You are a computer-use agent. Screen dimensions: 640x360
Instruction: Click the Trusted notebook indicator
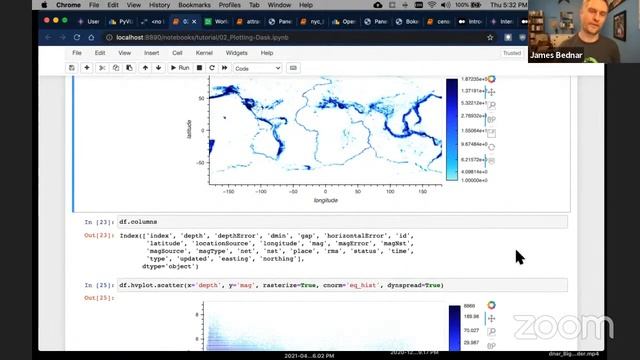(x=512, y=53)
